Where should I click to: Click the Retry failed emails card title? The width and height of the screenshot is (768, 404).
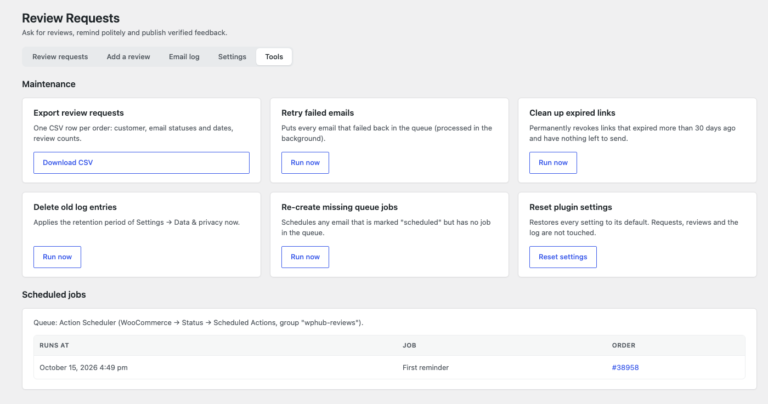pos(317,113)
